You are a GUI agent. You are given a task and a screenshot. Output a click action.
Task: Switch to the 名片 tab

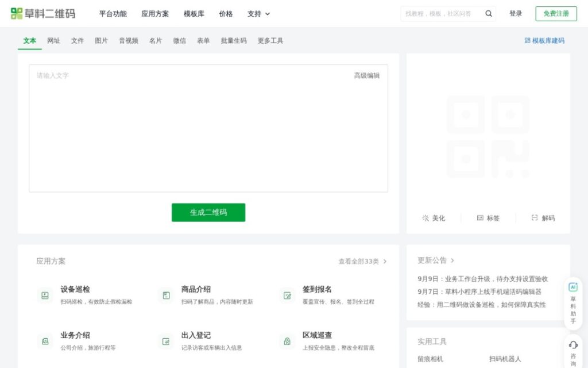click(155, 41)
